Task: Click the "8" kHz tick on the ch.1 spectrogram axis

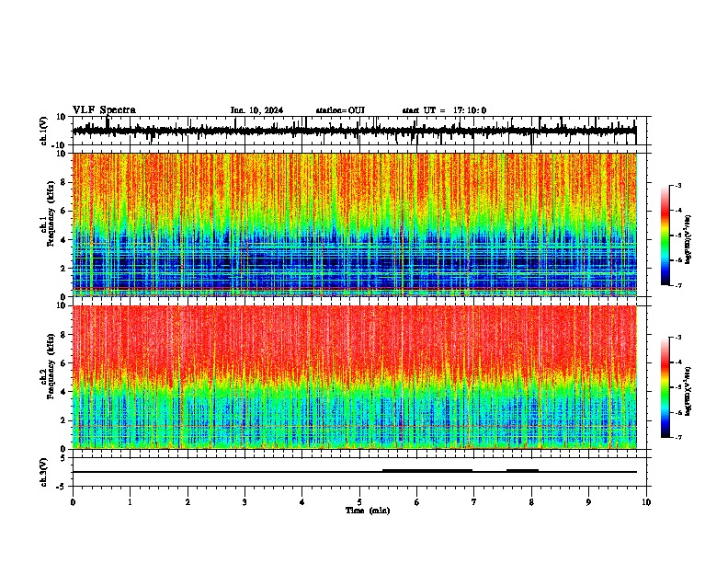Action: tap(63, 182)
